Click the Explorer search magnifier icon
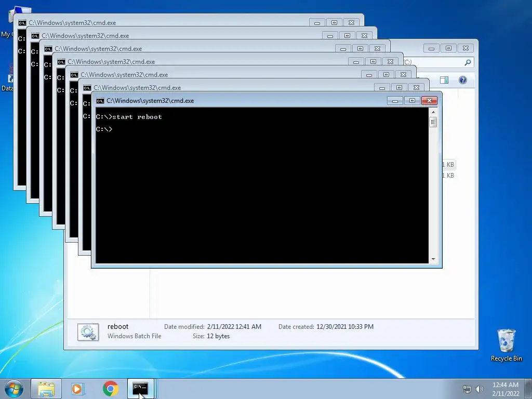This screenshot has height=399, width=532. [468, 62]
